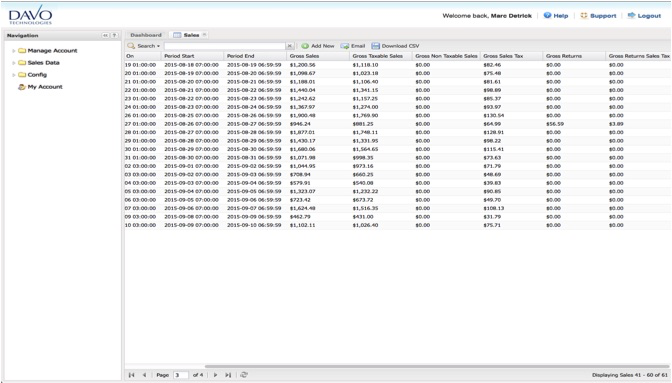Sort by Period Start column header

pos(192,56)
